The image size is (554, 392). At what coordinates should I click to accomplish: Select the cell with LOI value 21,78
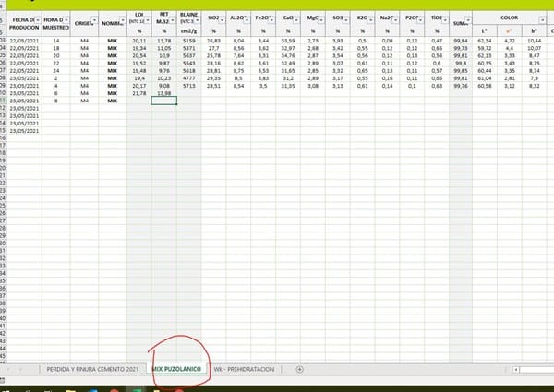[138, 93]
